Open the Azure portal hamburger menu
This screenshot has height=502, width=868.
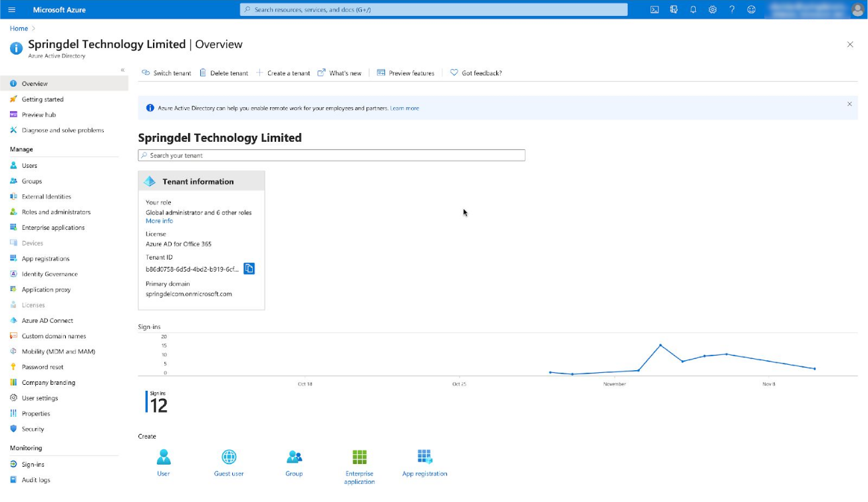(x=13, y=9)
